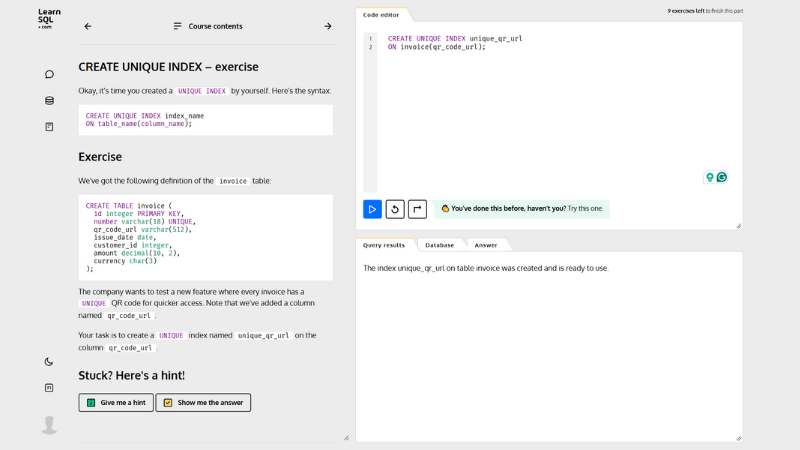Click the Grammarly icon in editor
The width and height of the screenshot is (800, 450).
721,177
